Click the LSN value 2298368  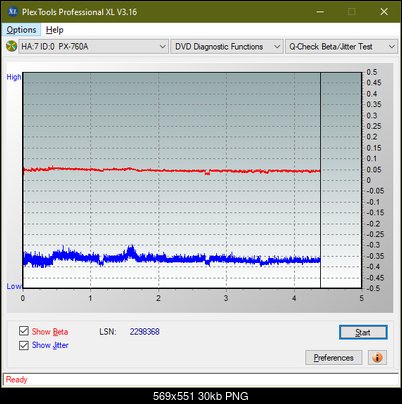145,332
